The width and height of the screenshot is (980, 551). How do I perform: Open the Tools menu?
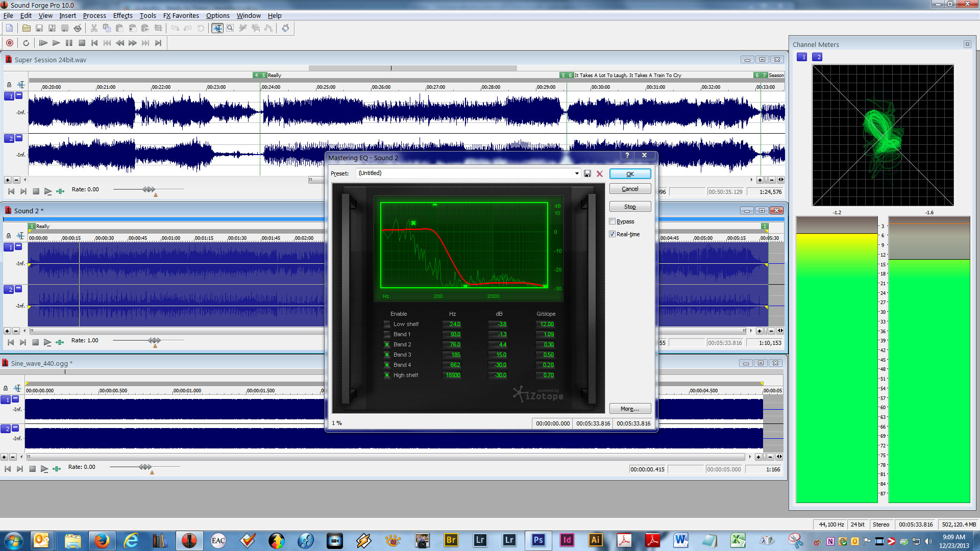[x=148, y=16]
